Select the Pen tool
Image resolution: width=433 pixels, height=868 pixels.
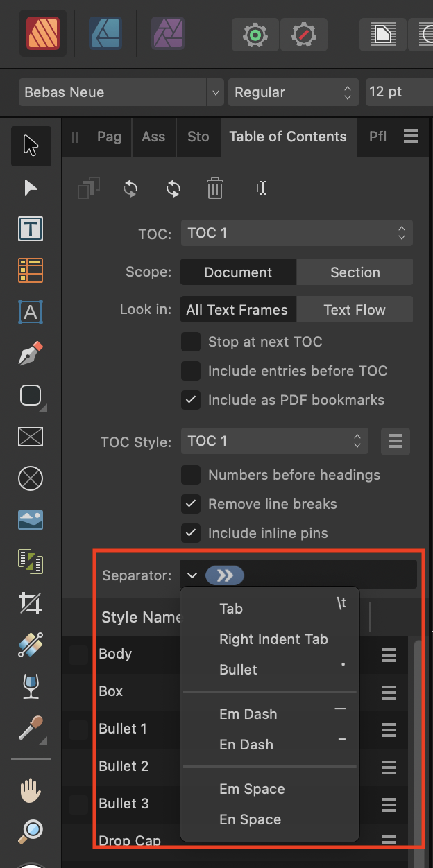click(30, 354)
